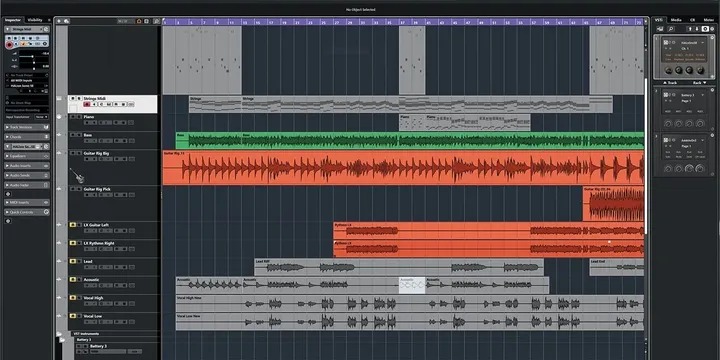720x360 pixels.
Task: Click the search icon in VSTi rack
Action: pyautogui.click(x=671, y=29)
